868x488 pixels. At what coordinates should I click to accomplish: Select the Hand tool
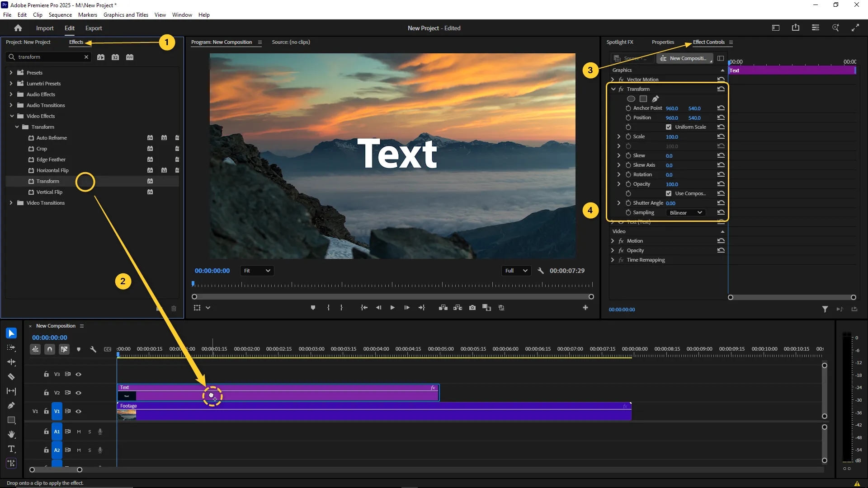[x=11, y=435]
